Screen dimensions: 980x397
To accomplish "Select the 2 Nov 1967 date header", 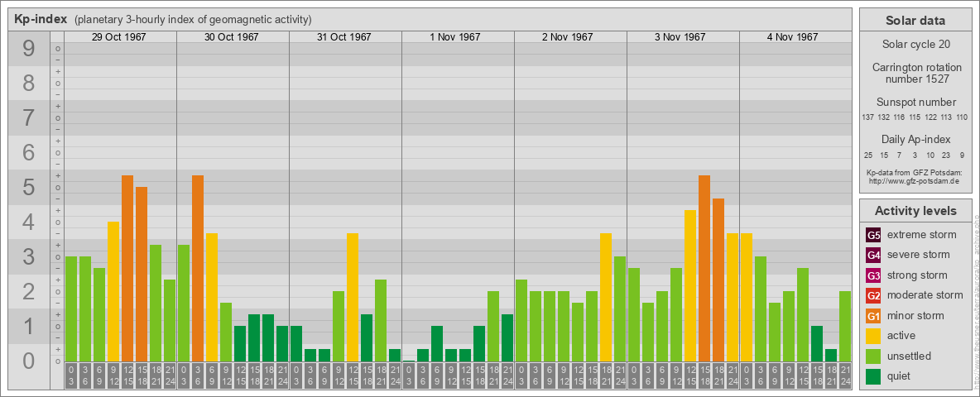I will click(568, 37).
